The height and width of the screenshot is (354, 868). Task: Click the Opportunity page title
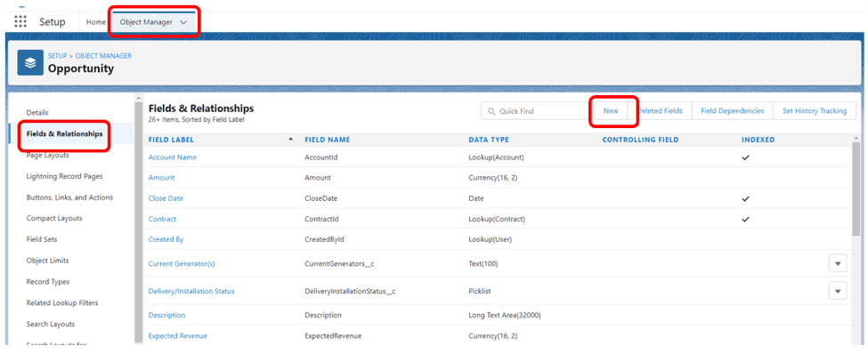[x=81, y=68]
